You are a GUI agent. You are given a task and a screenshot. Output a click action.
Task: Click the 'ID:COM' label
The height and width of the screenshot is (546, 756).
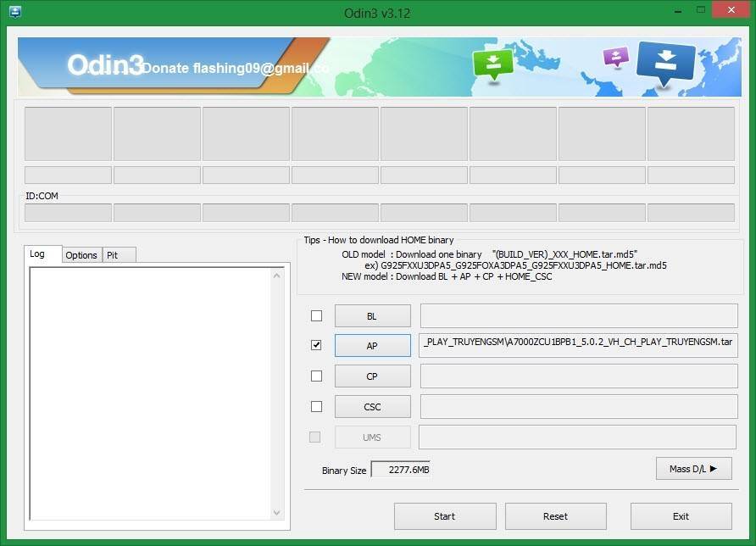point(42,196)
